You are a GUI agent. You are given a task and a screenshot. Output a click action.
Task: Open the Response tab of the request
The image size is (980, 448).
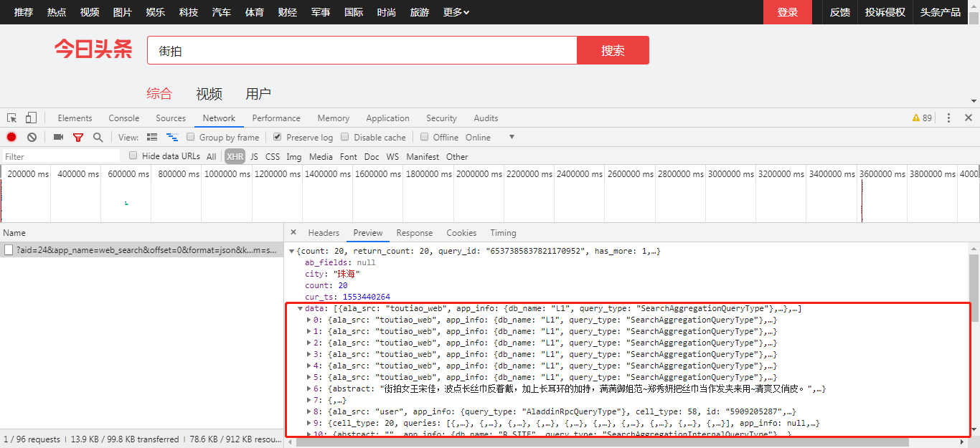tap(415, 233)
